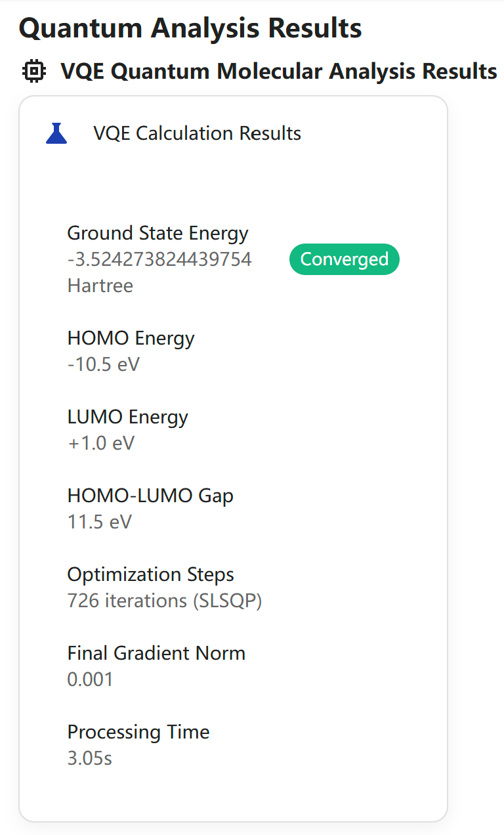Select the Quantum Analysis Results heading
The image size is (504, 835).
[x=190, y=28]
